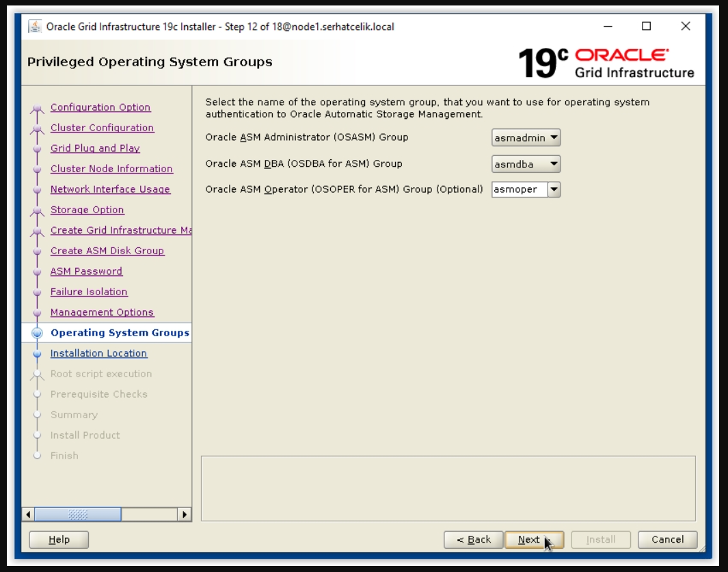This screenshot has height=572, width=728.
Task: Click the sidebar scroll right arrow
Action: (185, 515)
